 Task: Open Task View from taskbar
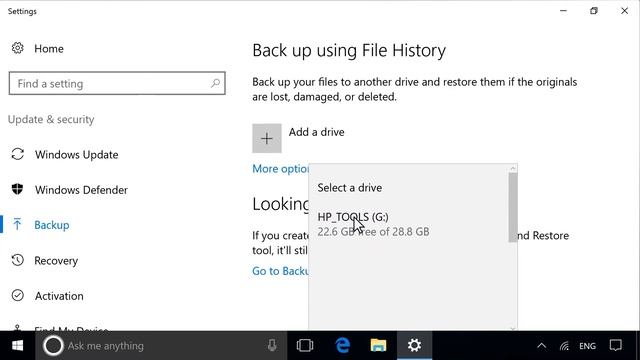(304, 346)
